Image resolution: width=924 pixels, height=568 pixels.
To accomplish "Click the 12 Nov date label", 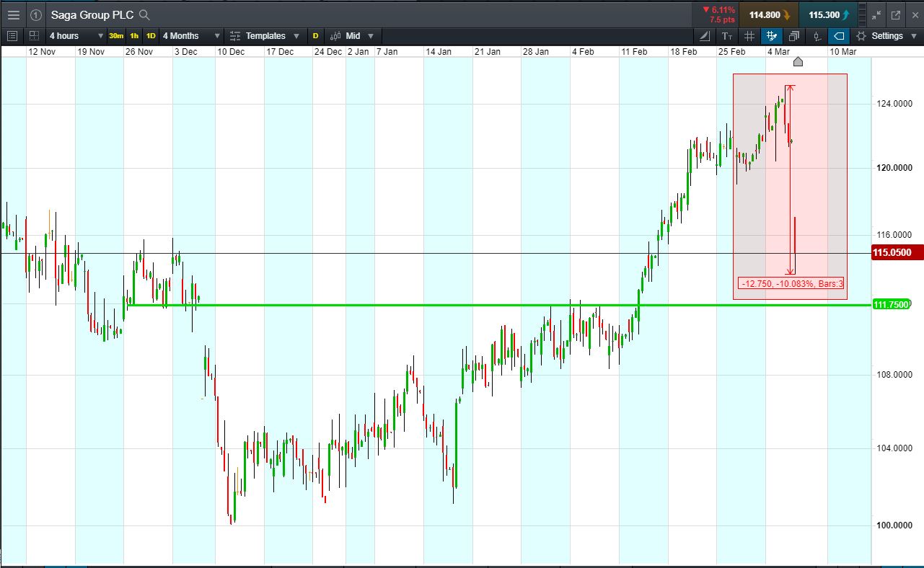I will (41, 51).
